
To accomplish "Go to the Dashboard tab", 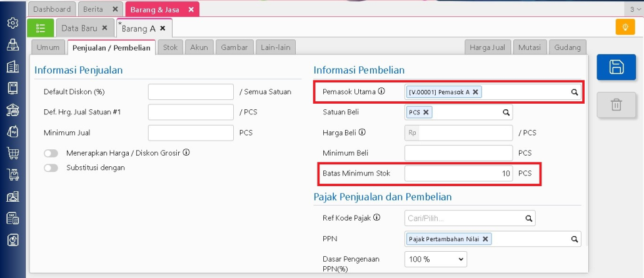I will point(52,9).
